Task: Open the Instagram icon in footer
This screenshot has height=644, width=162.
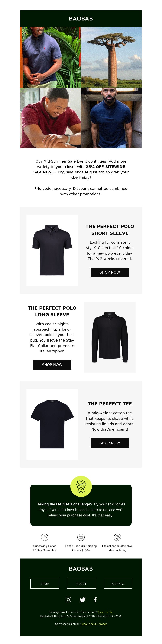Action: pyautogui.click(x=68, y=599)
